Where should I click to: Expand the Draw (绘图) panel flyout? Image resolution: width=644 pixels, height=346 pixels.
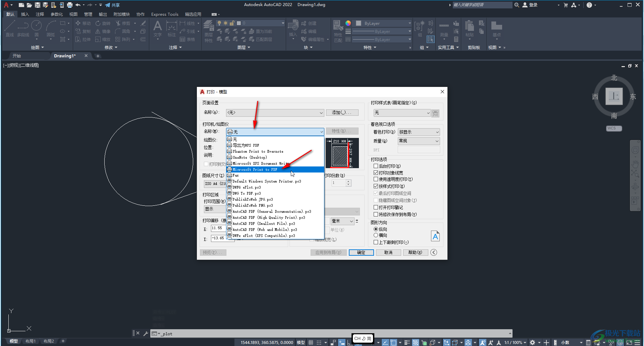pyautogui.click(x=37, y=47)
